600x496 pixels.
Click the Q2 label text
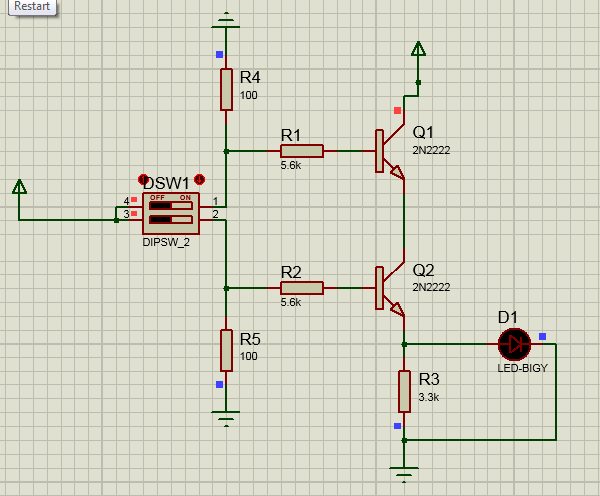pyautogui.click(x=423, y=271)
